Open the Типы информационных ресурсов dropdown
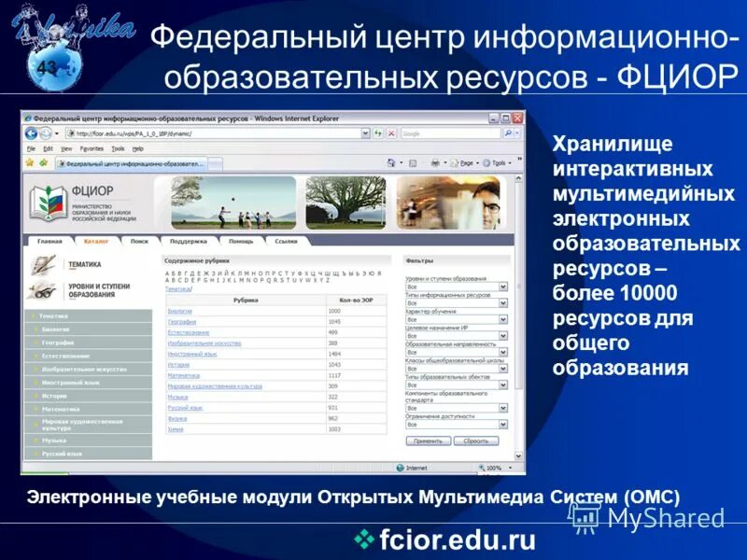Image resolution: width=747 pixels, height=560 pixels. click(503, 302)
